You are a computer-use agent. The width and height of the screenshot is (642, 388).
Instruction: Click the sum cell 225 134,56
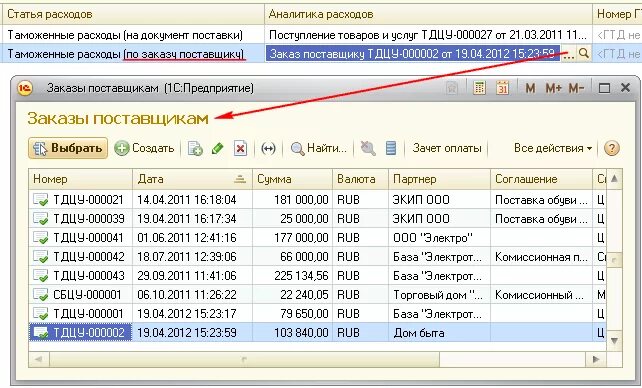[x=292, y=275]
